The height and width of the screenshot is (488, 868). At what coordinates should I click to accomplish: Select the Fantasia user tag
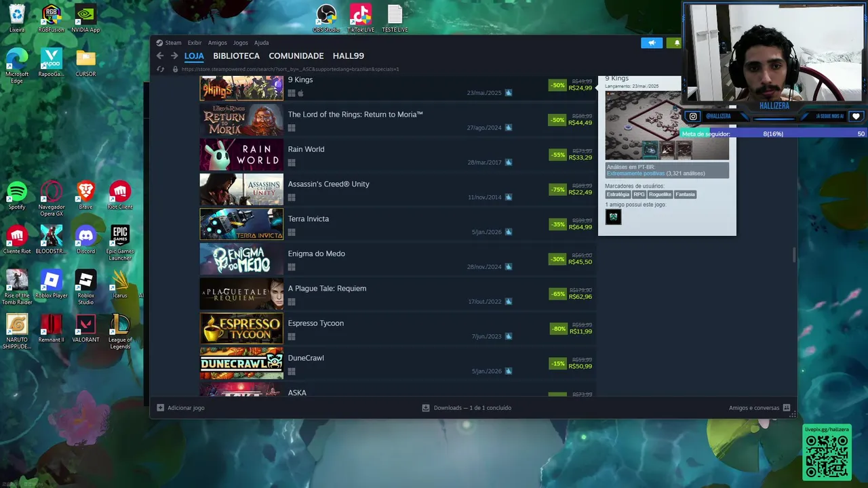tap(685, 195)
